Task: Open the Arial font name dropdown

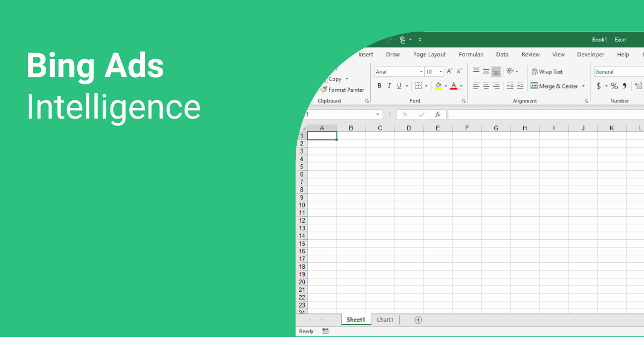Action: [x=422, y=71]
